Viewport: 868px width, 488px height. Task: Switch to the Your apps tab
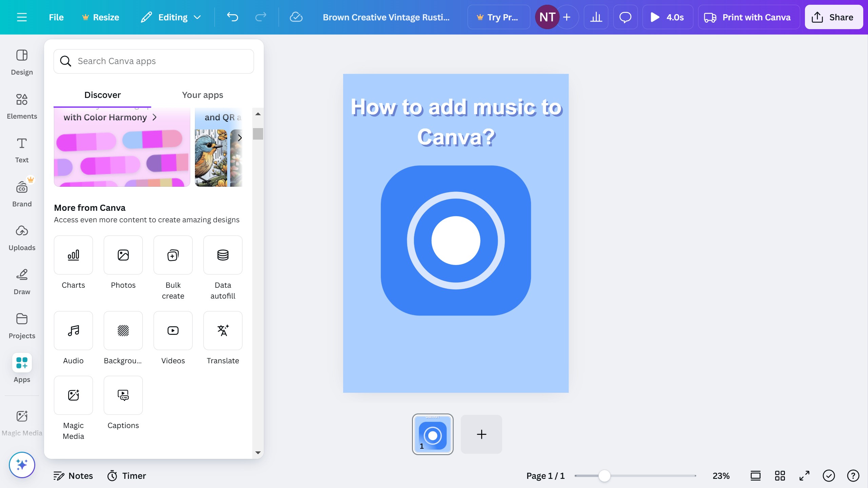pyautogui.click(x=202, y=95)
